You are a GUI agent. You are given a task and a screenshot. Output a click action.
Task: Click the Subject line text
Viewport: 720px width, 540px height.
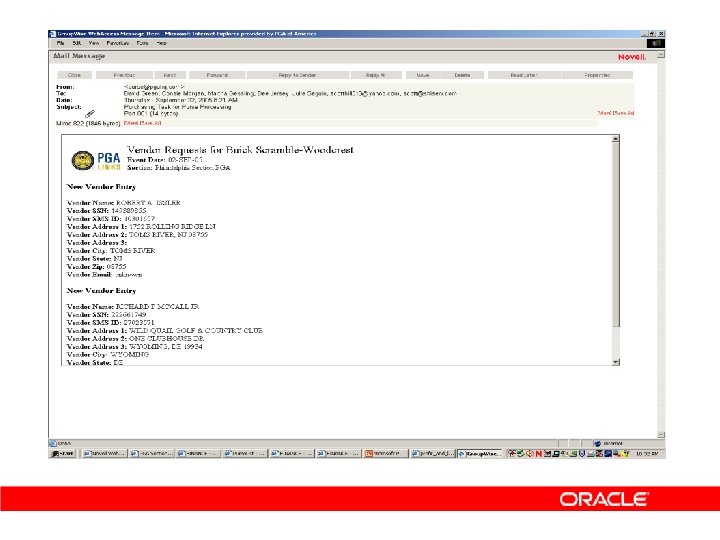(177, 107)
